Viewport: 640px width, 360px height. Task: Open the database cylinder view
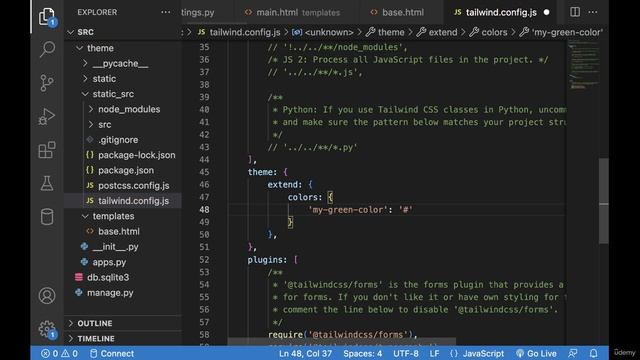(x=47, y=217)
